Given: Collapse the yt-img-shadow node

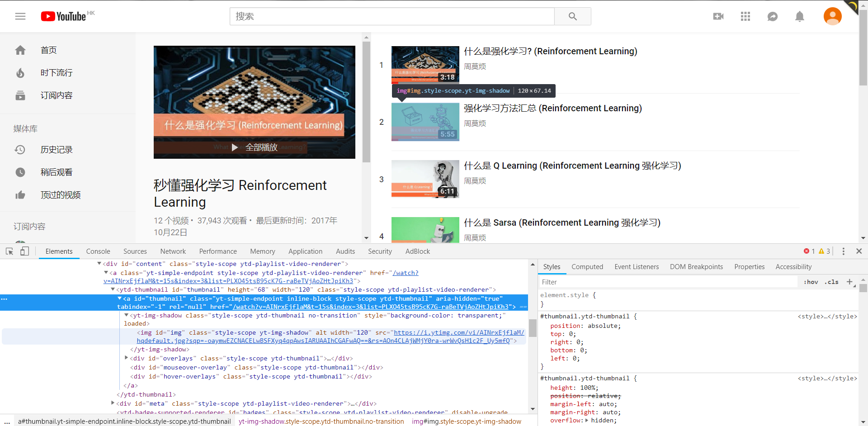Looking at the screenshot, I should 127,315.
